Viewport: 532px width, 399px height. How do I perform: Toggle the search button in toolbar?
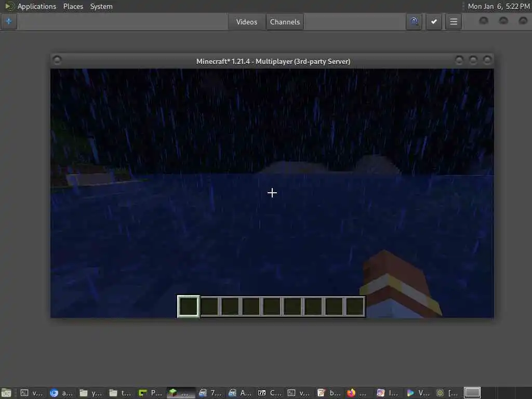tap(414, 22)
